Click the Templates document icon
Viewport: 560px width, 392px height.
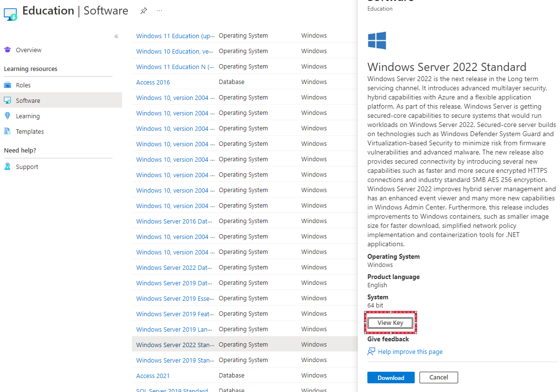[x=8, y=131]
